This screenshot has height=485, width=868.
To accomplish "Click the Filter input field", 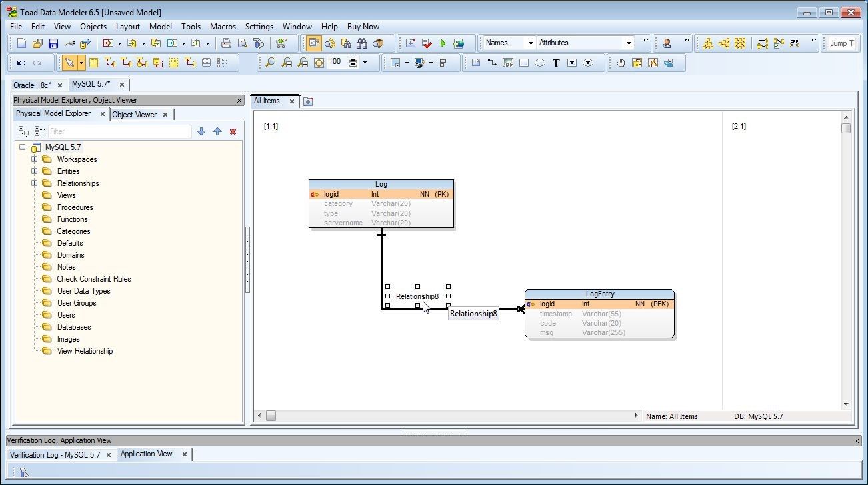I will (120, 131).
